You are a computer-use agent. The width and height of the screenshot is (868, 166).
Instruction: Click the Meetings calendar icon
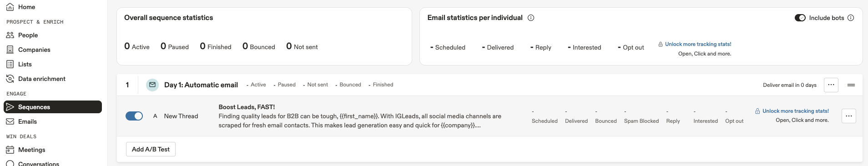pyautogui.click(x=10, y=150)
